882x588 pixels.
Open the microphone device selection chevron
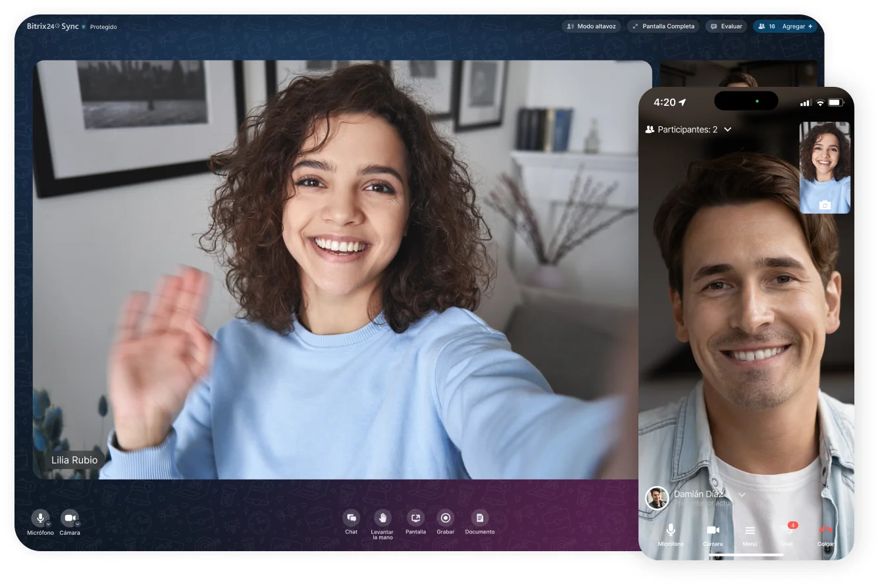pos(47,524)
